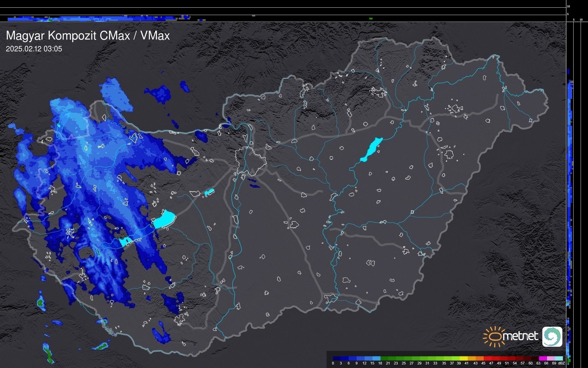Screen dimensions: 588x368
Task: Click the light cyan 69 dBZ swatch
Action: 558,358
